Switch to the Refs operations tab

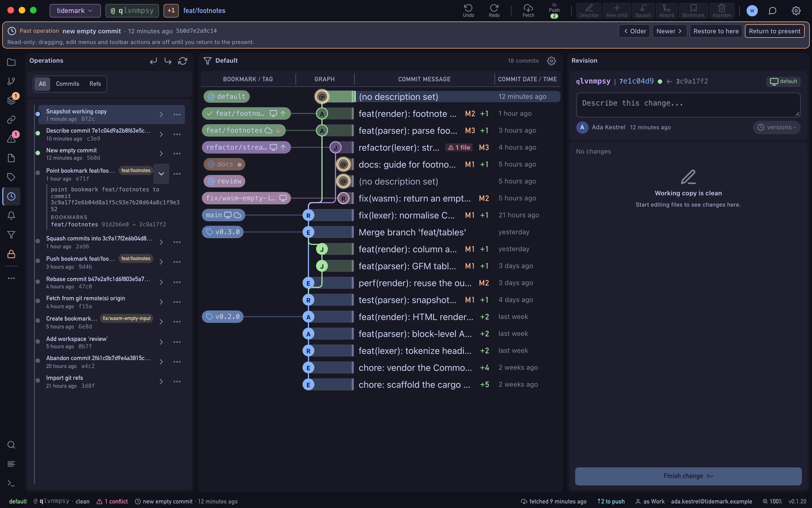point(95,84)
